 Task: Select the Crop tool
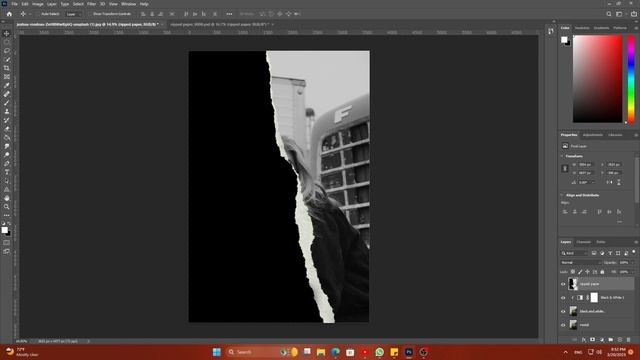7,68
